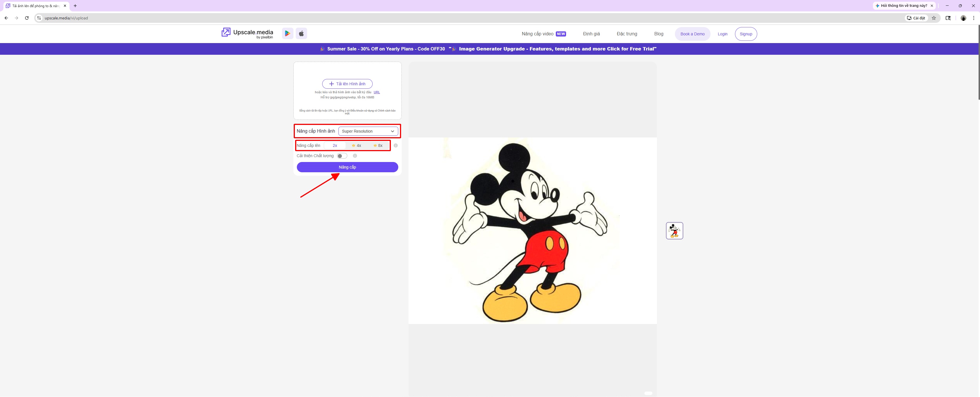Open a new browser tab
This screenshot has height=397, width=980.
[x=75, y=6]
